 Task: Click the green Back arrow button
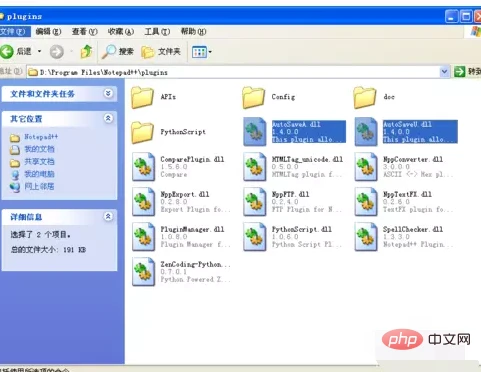pos(7,52)
